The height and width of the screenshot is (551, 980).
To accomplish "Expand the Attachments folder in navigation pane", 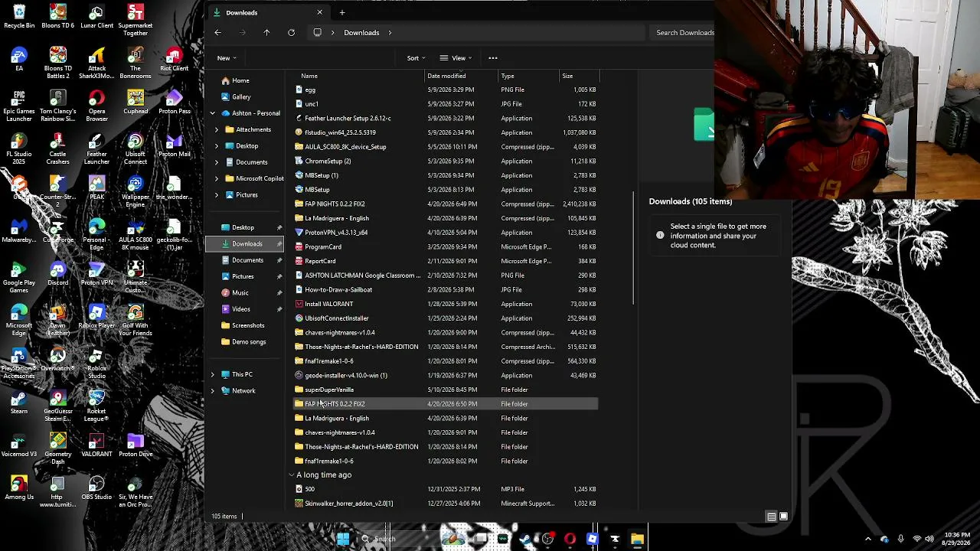I will [x=217, y=129].
